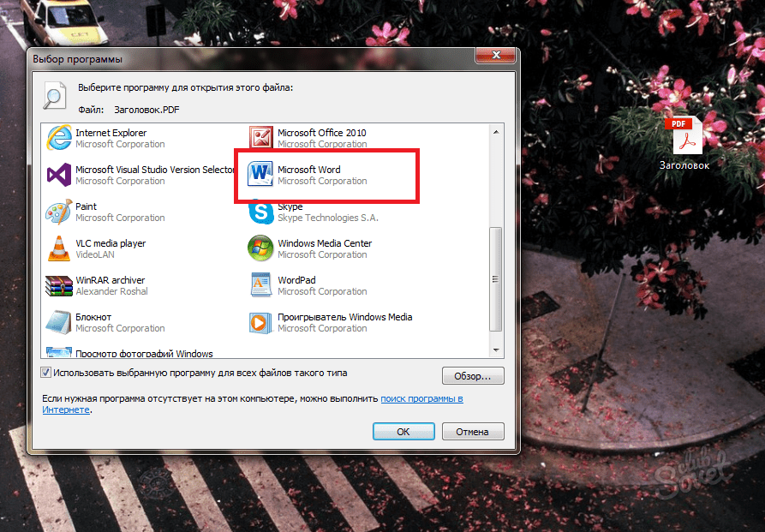The height and width of the screenshot is (532, 765).
Task: Select the Paint text label
Action: (x=87, y=206)
